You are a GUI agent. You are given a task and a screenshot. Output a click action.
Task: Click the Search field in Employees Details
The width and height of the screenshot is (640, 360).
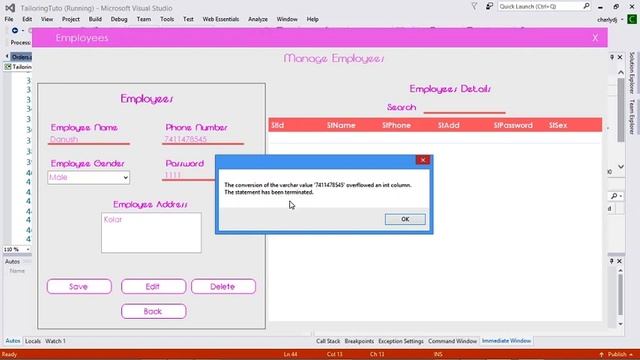[464, 108]
